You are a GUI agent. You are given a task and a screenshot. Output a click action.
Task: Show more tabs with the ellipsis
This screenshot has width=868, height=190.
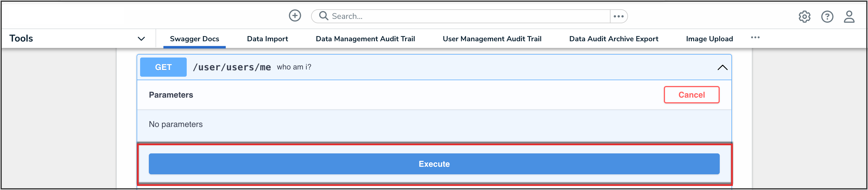pos(755,38)
